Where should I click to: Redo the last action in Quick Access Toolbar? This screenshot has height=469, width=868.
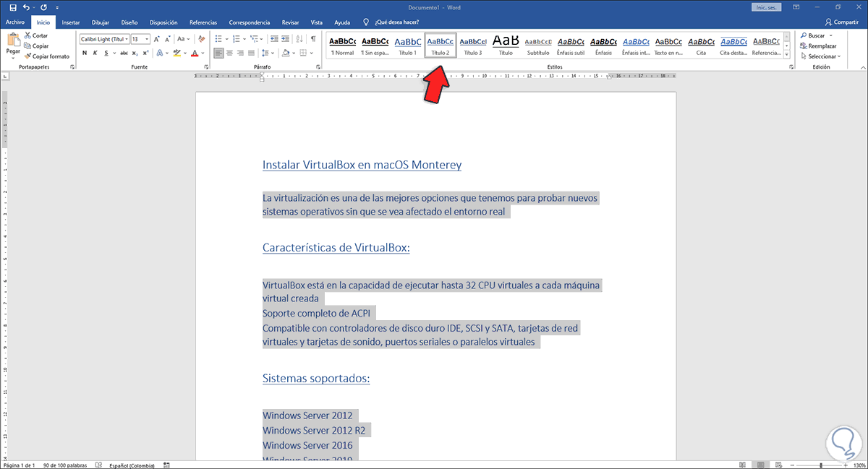coord(43,7)
